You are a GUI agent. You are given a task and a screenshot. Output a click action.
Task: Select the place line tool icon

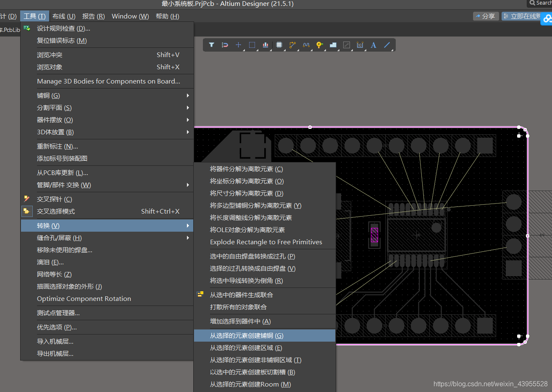point(387,45)
